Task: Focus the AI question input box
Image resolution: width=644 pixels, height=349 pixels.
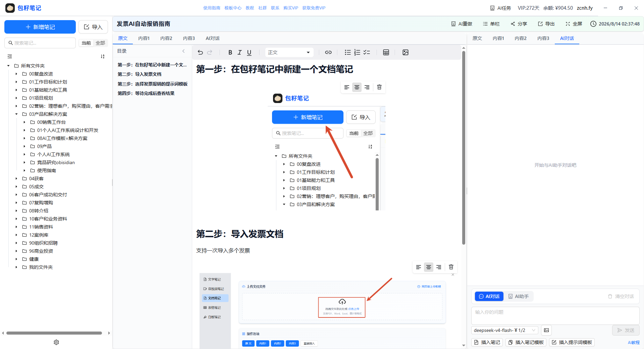Action: pos(555,315)
